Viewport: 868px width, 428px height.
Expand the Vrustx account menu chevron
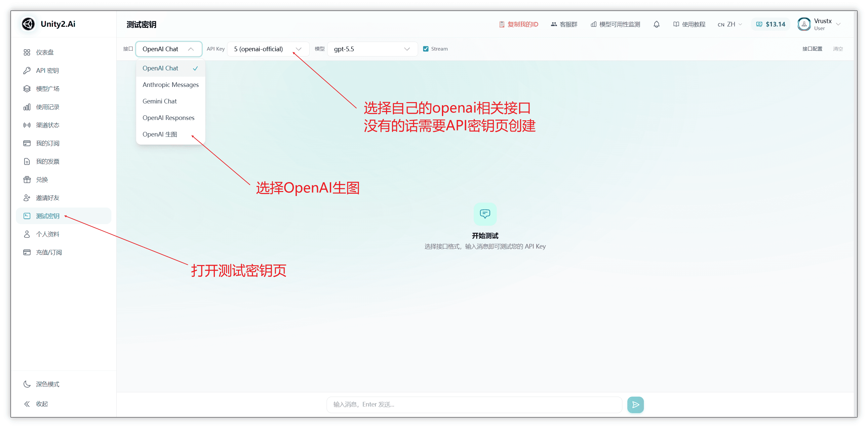838,24
